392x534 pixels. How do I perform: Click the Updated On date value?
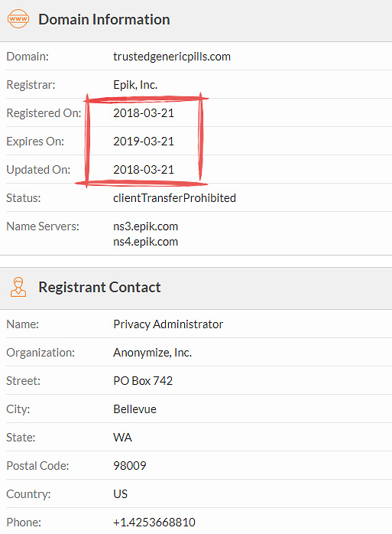[x=144, y=170]
